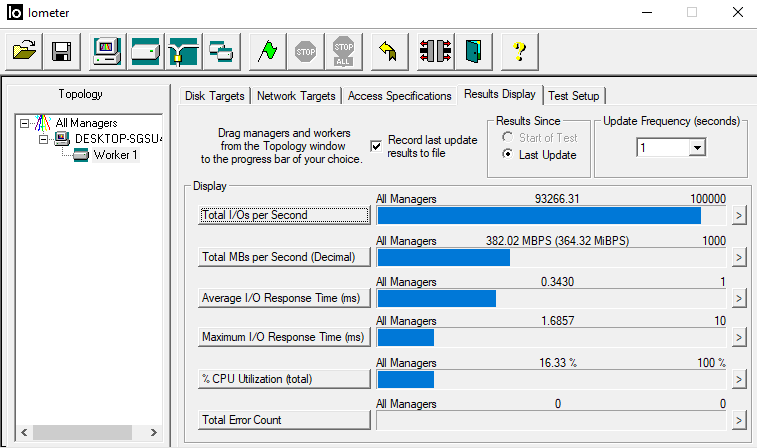Click the Stop All tests icon
Image resolution: width=757 pixels, height=448 pixels.
click(344, 51)
